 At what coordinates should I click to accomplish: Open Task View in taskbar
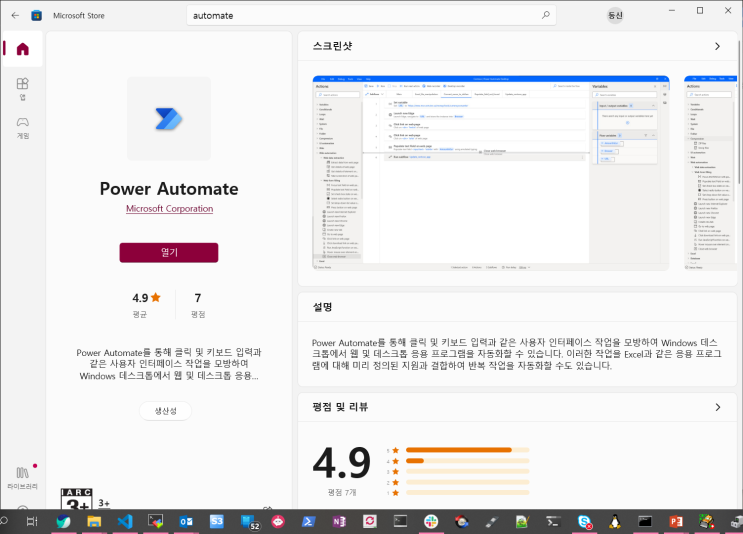click(31, 522)
